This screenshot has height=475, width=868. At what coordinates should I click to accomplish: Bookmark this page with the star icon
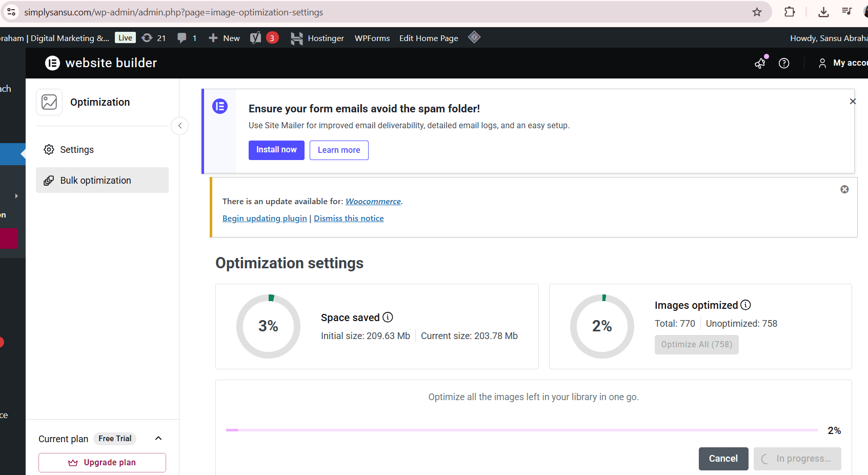pyautogui.click(x=757, y=12)
